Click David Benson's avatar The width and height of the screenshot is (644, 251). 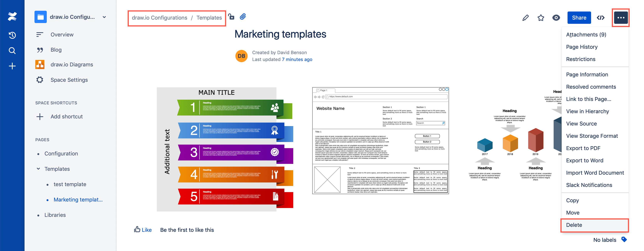[x=241, y=56]
